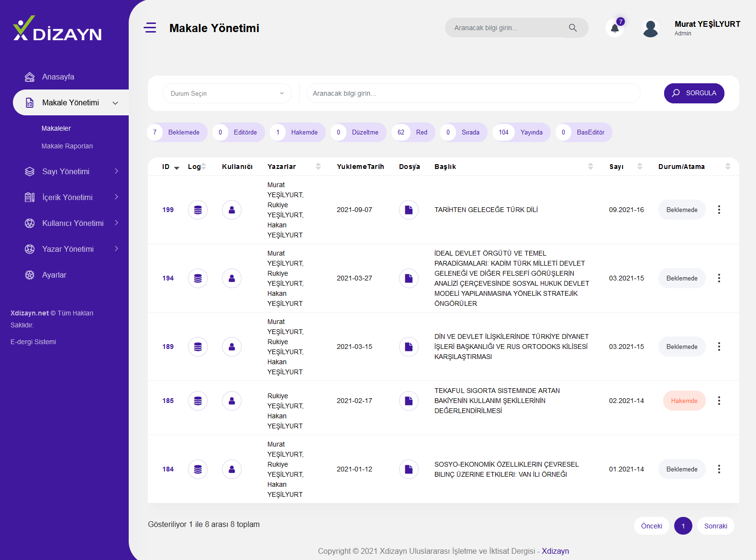Sort table by Durum/Atama column
The width and height of the screenshot is (756, 560).
click(x=694, y=167)
